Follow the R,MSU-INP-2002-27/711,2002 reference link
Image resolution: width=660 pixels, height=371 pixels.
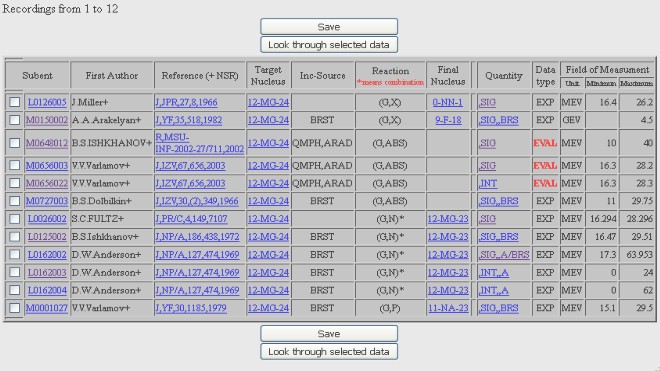click(x=200, y=143)
